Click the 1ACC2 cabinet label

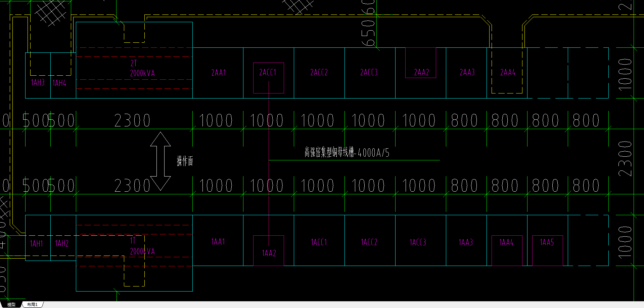pyautogui.click(x=369, y=242)
